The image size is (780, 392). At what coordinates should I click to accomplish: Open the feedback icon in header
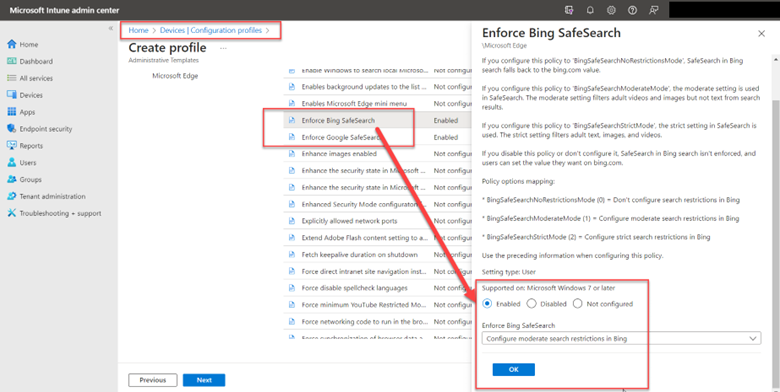click(654, 10)
